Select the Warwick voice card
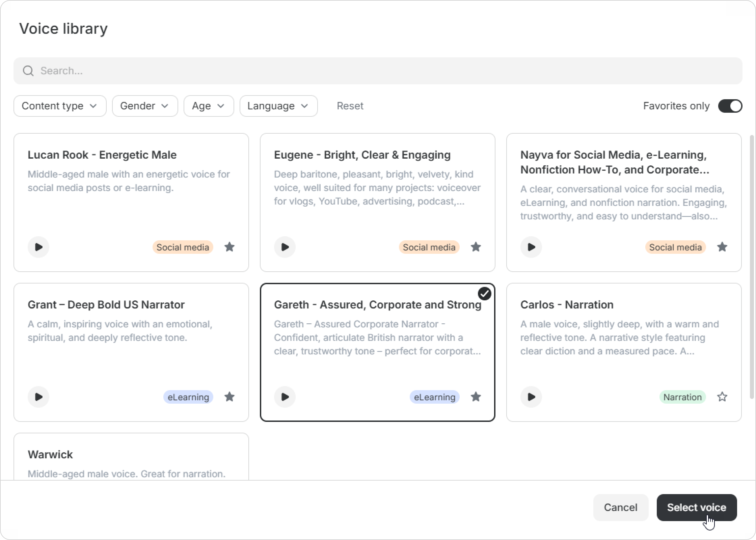 coord(131,457)
